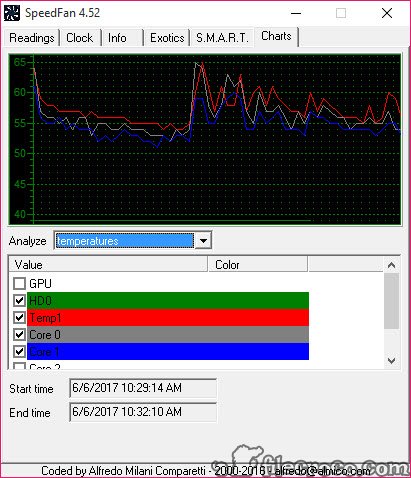Click the green HD0 color bar
The height and width of the screenshot is (478, 411).
168,300
